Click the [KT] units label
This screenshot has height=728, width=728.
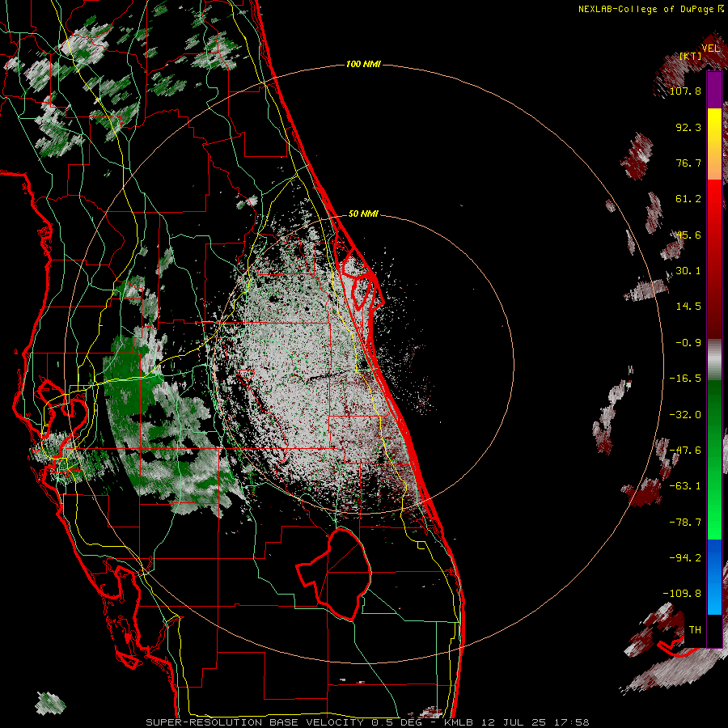point(690,56)
